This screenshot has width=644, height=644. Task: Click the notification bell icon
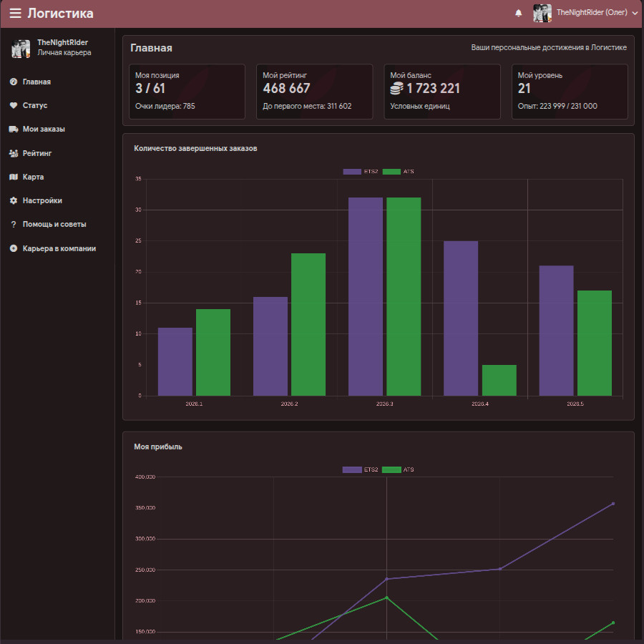518,13
